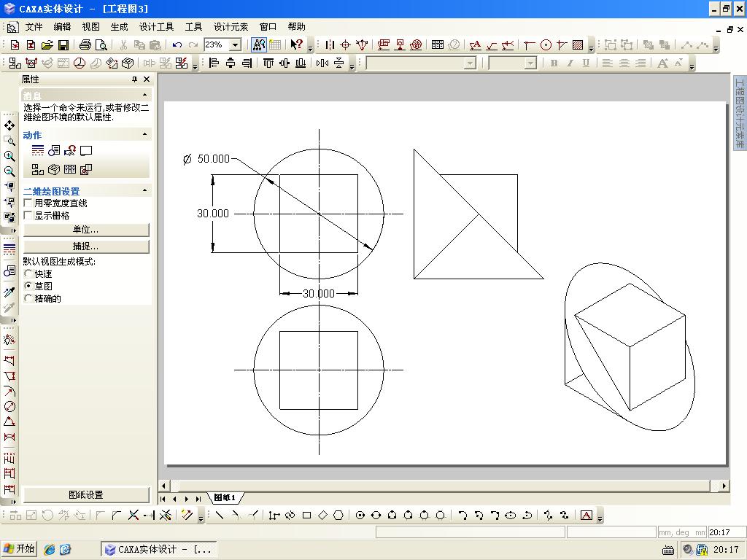This screenshot has width=747, height=560.
Task: Enable the 用零宽度直线 checkbox
Action: [28, 203]
